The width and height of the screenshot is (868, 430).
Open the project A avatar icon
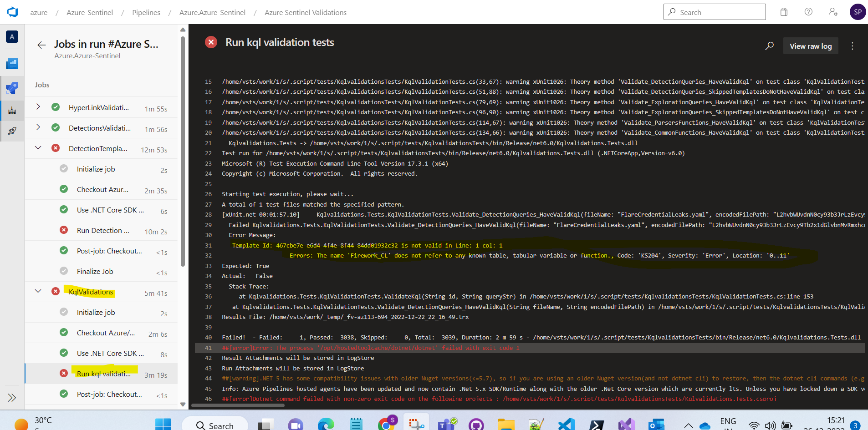pos(12,36)
